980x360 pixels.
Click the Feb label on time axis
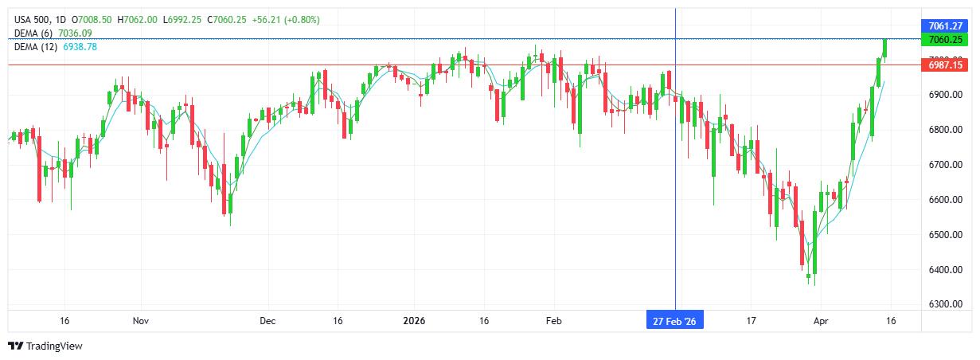[553, 321]
